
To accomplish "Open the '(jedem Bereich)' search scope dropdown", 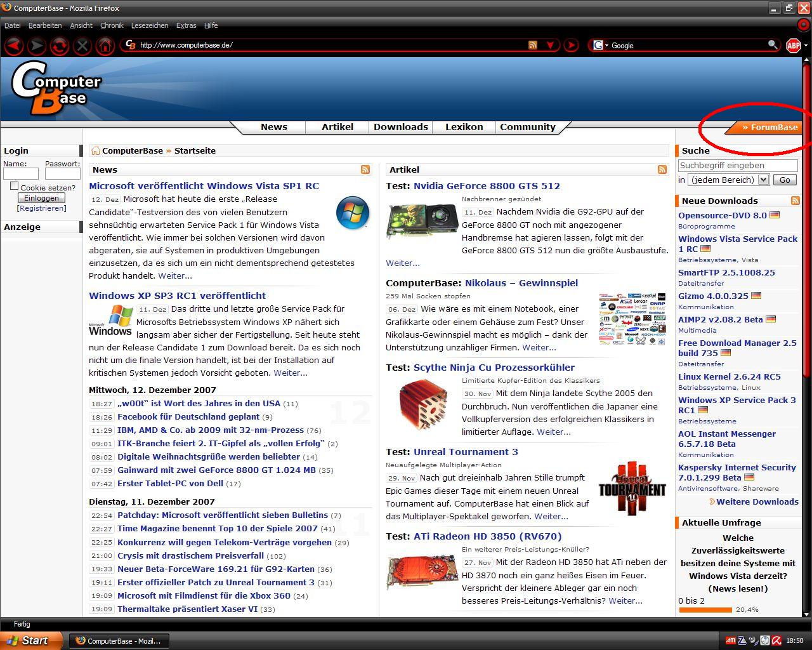I will [x=728, y=180].
